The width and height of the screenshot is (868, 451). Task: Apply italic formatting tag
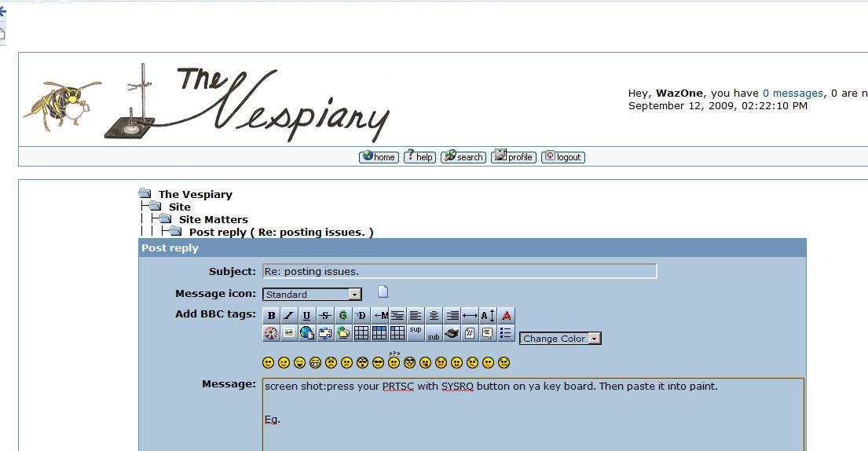(x=288, y=316)
